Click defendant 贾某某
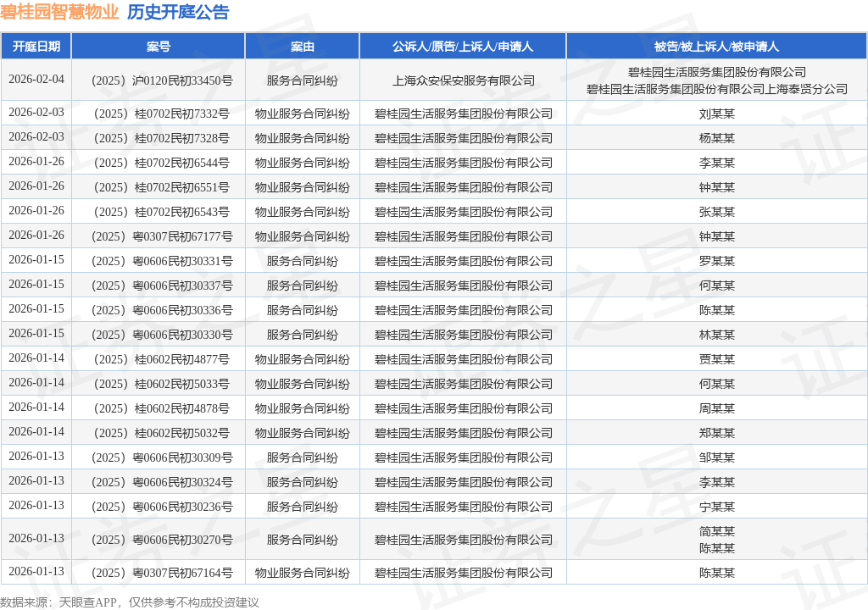 point(717,360)
